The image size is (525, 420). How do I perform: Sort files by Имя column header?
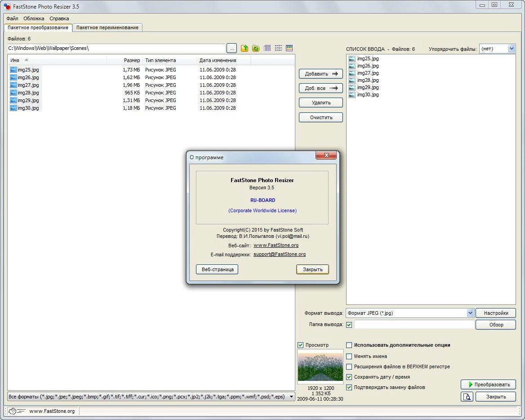[57, 60]
